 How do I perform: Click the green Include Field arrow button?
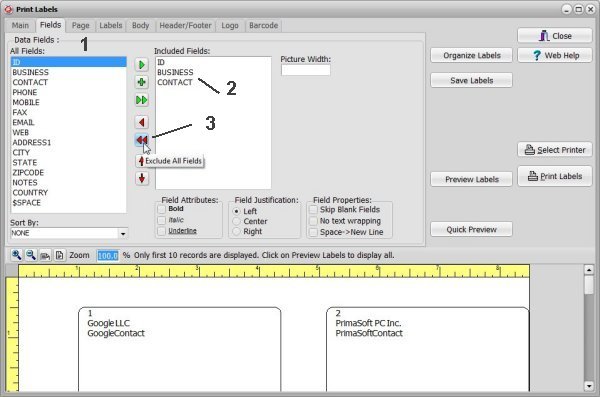[x=142, y=65]
